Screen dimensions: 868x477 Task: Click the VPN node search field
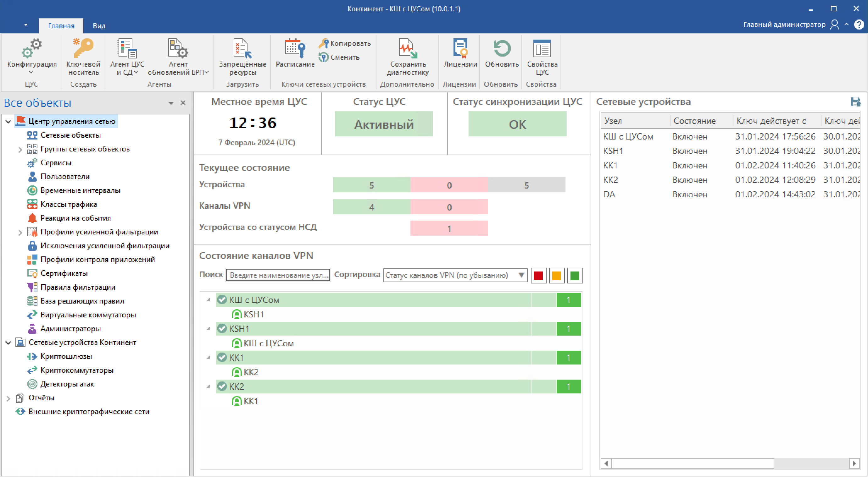[x=278, y=275]
